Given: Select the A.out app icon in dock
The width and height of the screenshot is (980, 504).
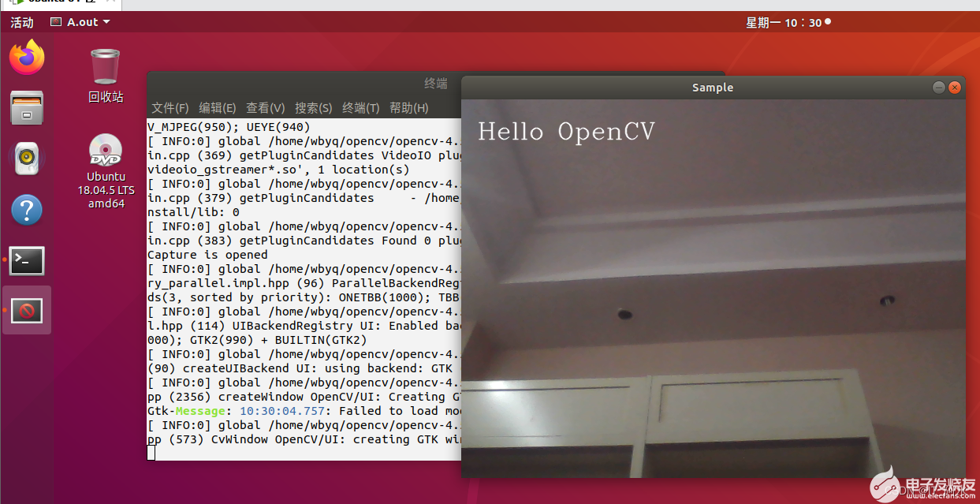Looking at the screenshot, I should tap(27, 311).
